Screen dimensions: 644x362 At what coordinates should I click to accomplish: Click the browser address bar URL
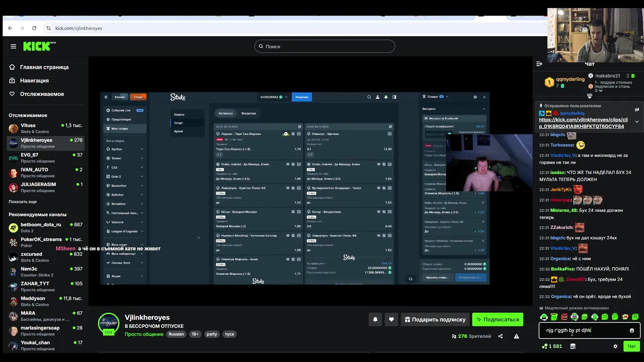pyautogui.click(x=78, y=28)
